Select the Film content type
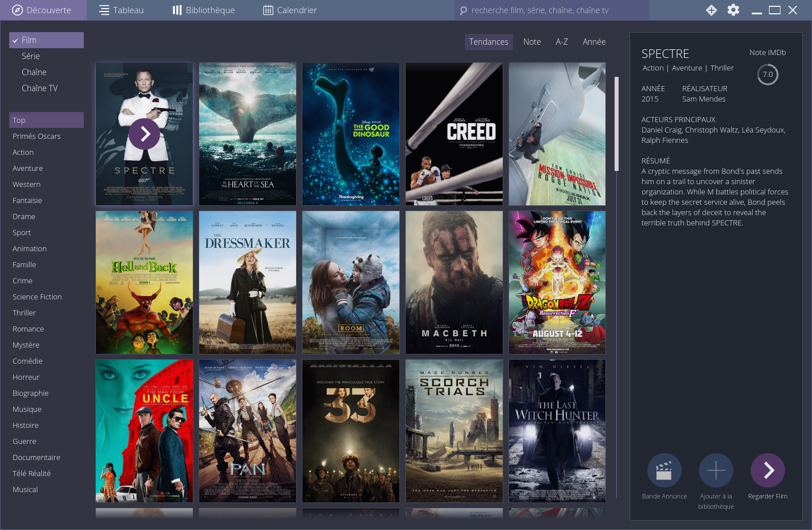 click(x=46, y=40)
